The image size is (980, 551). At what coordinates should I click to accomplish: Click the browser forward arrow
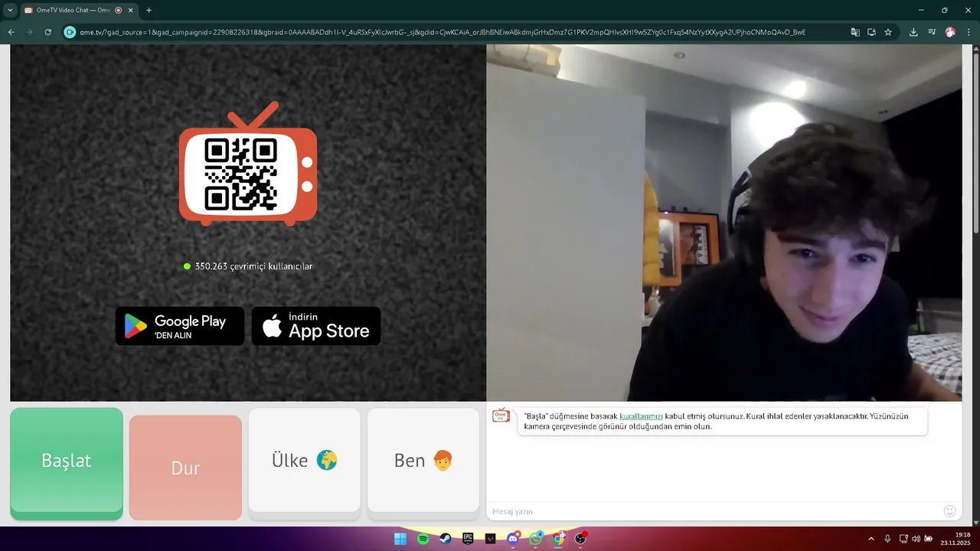tap(29, 32)
